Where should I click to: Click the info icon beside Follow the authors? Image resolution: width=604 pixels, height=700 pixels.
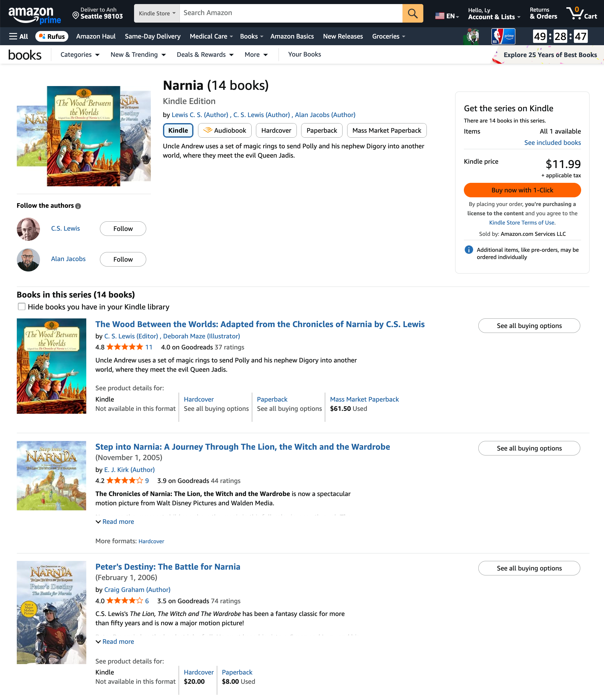(x=78, y=206)
